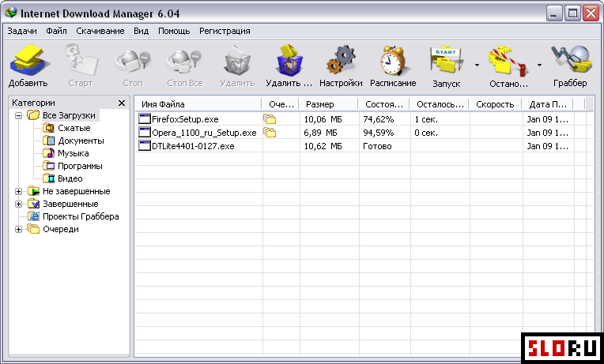Open the Вид menu
Viewport: 604px width, 364px height.
(x=141, y=31)
